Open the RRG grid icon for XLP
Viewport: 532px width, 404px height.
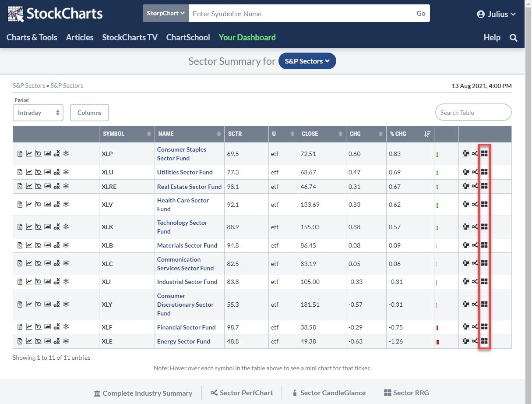click(x=484, y=153)
